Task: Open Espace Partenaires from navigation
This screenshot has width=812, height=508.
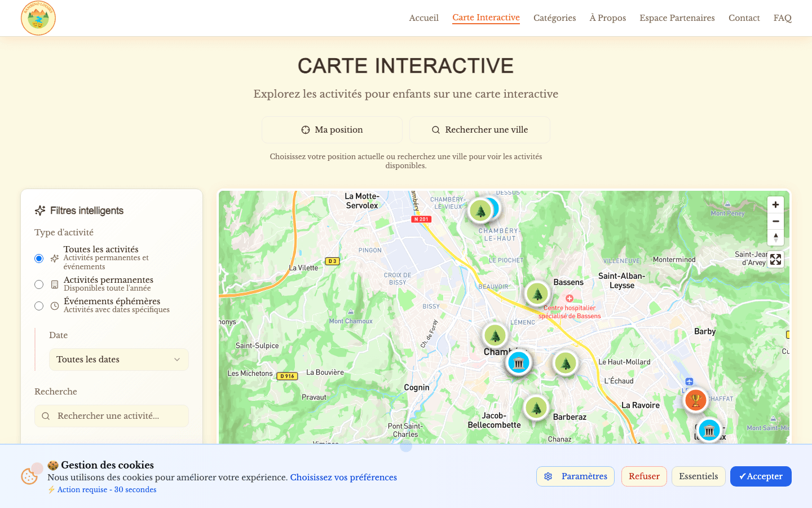Action: [x=677, y=17]
